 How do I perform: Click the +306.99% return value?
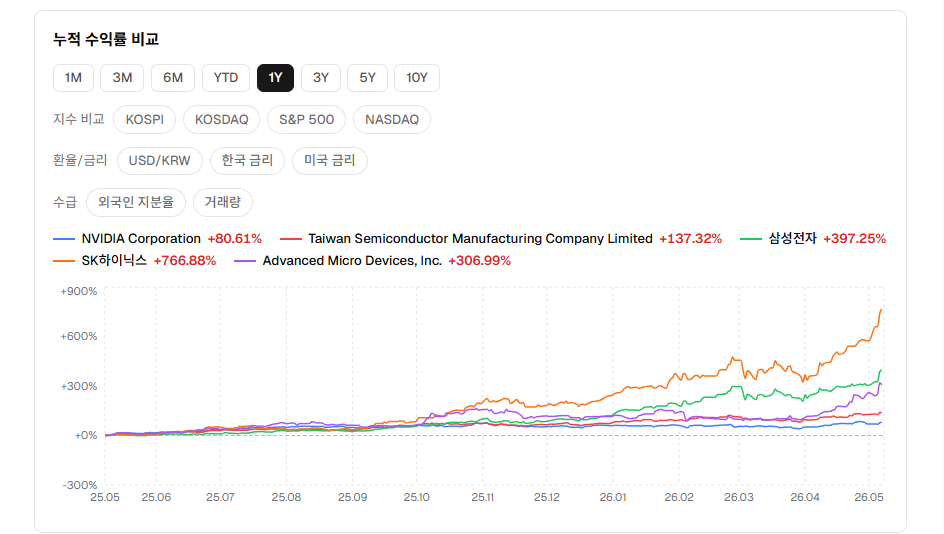pyautogui.click(x=480, y=261)
